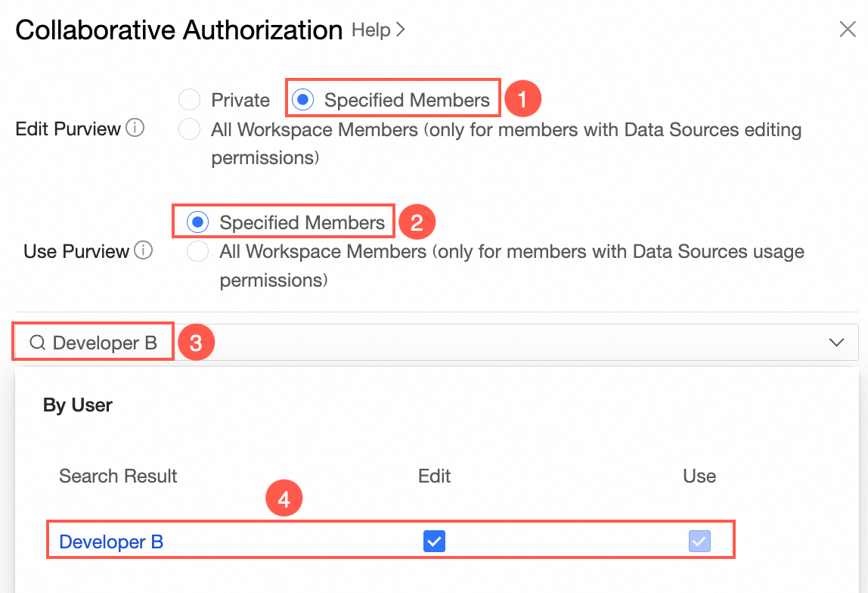This screenshot has height=593, width=868.
Task: Toggle the Edit checkbox for Developer B
Action: (x=434, y=542)
